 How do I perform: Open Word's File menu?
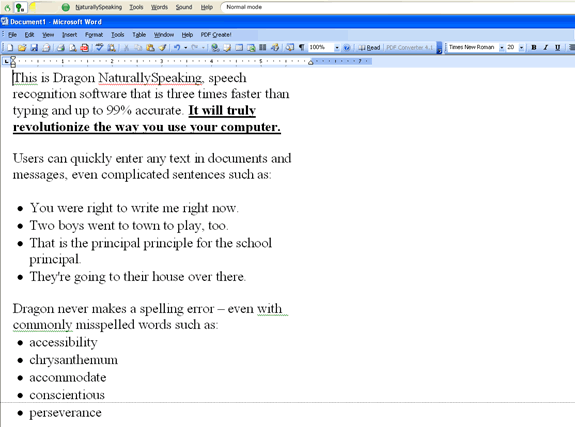point(12,35)
